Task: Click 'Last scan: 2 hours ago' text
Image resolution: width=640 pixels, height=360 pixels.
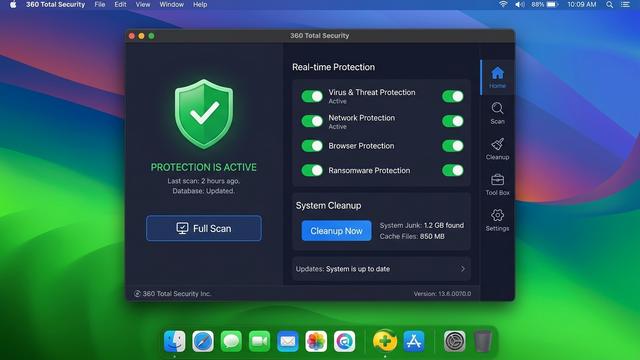Action: tap(204, 181)
